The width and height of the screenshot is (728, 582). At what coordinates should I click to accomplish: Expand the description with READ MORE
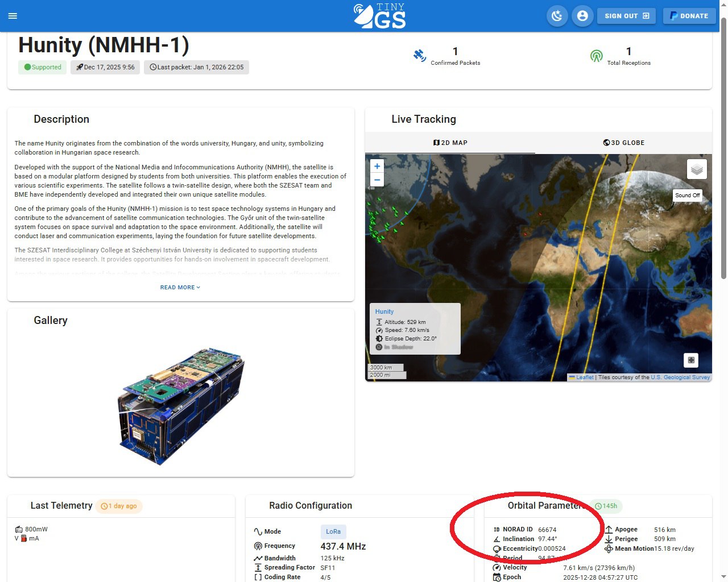(x=180, y=288)
